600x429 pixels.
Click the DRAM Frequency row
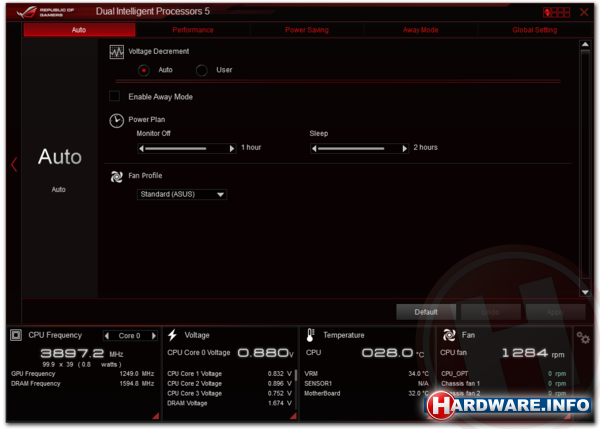coord(83,383)
